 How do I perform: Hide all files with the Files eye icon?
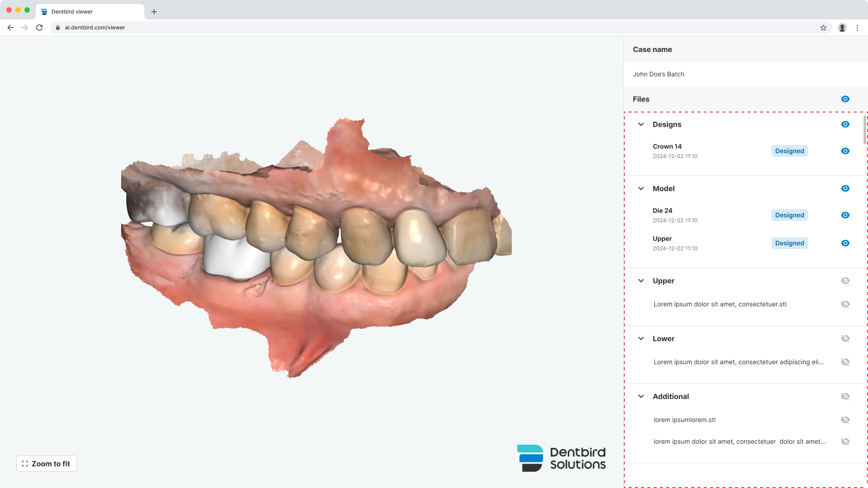coord(845,99)
